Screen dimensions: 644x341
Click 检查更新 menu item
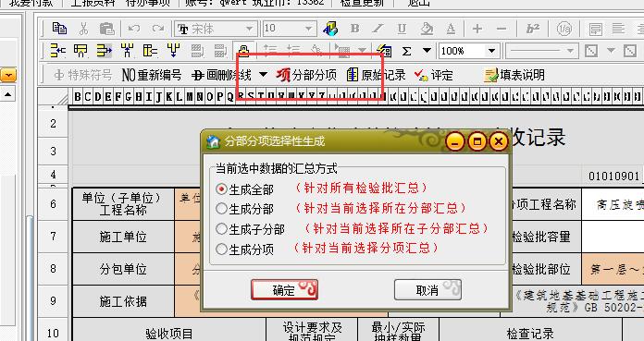362,3
